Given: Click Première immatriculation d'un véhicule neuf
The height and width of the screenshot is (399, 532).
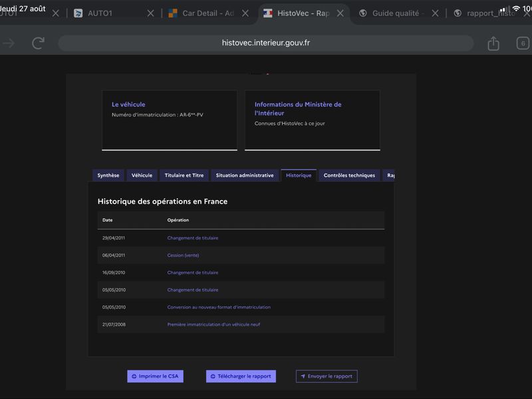Looking at the screenshot, I should pos(213,325).
